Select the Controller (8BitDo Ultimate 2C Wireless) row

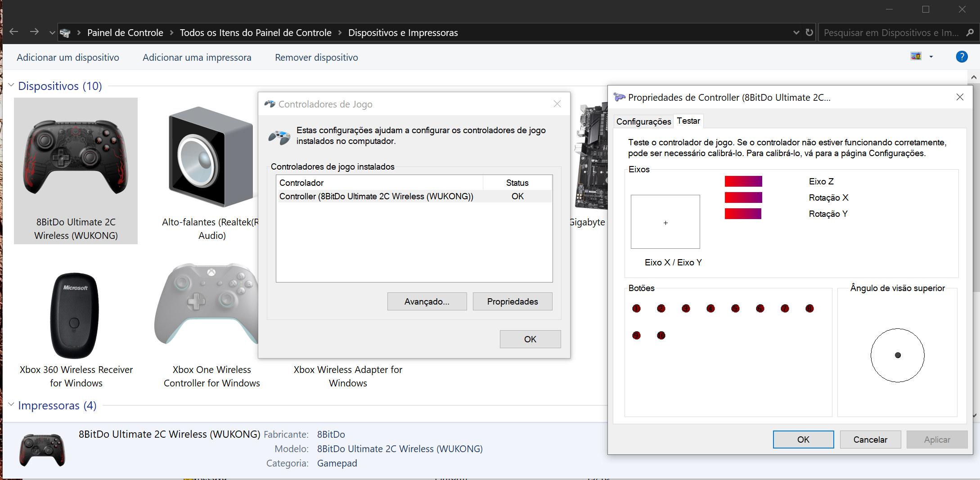click(x=414, y=197)
